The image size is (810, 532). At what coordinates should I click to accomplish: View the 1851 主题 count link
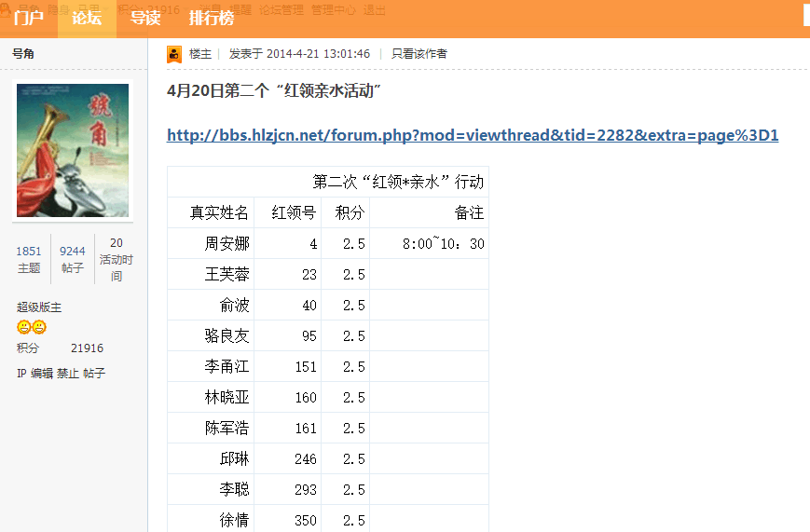point(29,259)
